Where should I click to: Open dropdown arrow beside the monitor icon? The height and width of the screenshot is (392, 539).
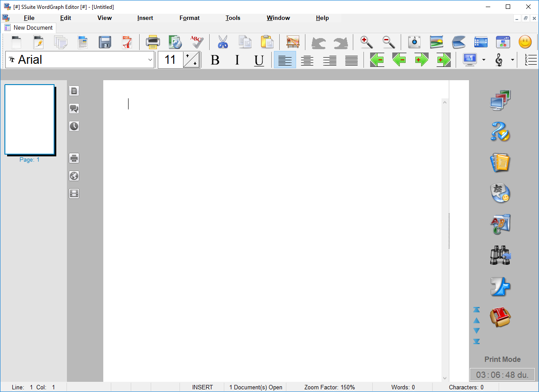[484, 60]
